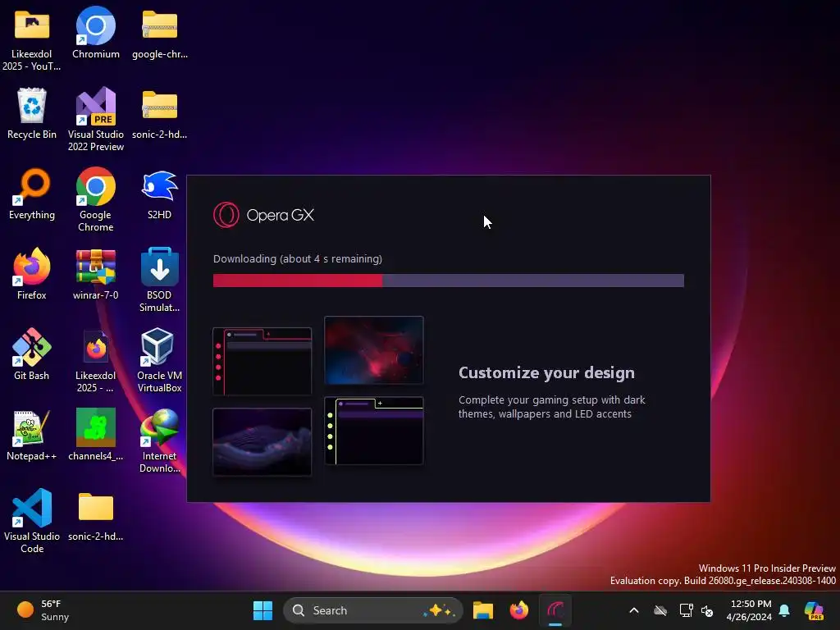The width and height of the screenshot is (840, 630).
Task: Show hidden system tray icons
Action: pyautogui.click(x=634, y=610)
